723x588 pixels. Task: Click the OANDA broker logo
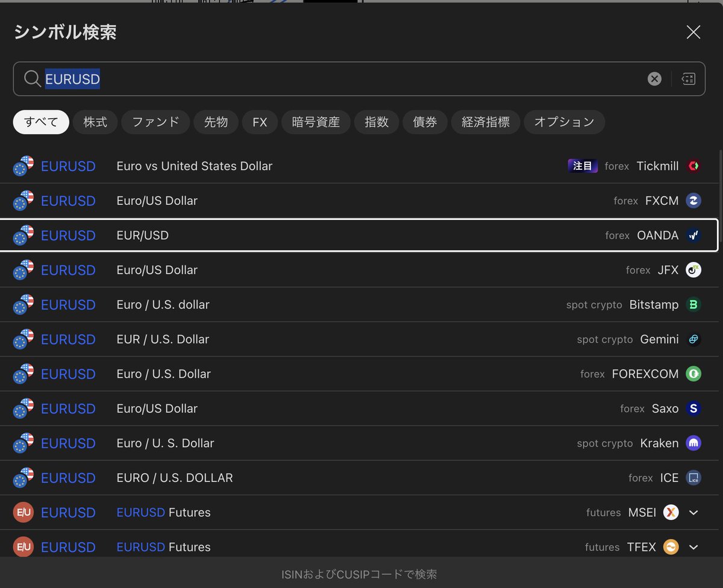[693, 235]
